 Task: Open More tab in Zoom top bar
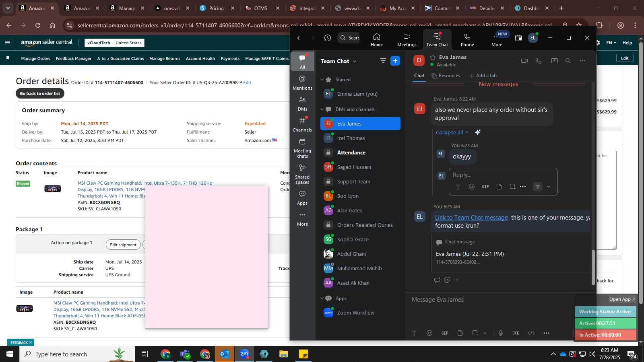[497, 40]
